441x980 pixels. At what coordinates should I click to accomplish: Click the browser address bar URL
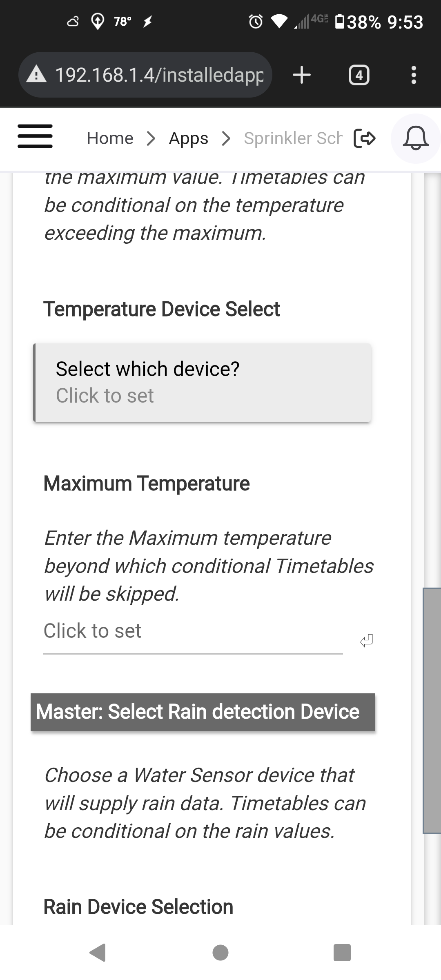pyautogui.click(x=159, y=75)
